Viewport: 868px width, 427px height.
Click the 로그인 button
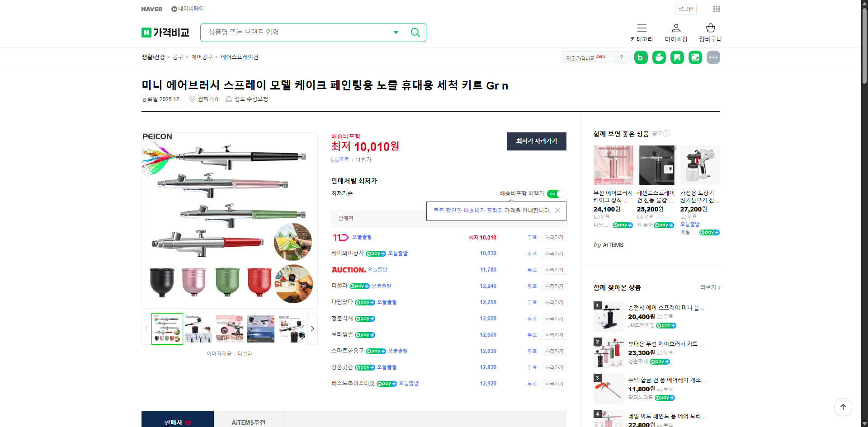[x=685, y=9]
